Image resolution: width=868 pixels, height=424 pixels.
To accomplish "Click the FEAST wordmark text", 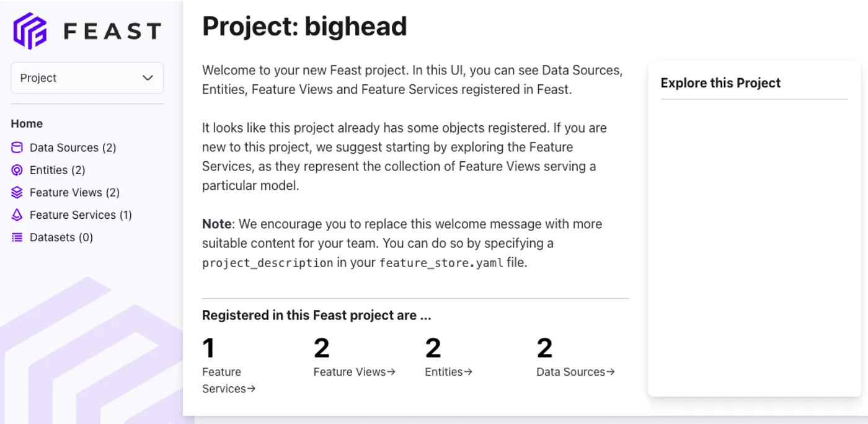I will 112,31.
